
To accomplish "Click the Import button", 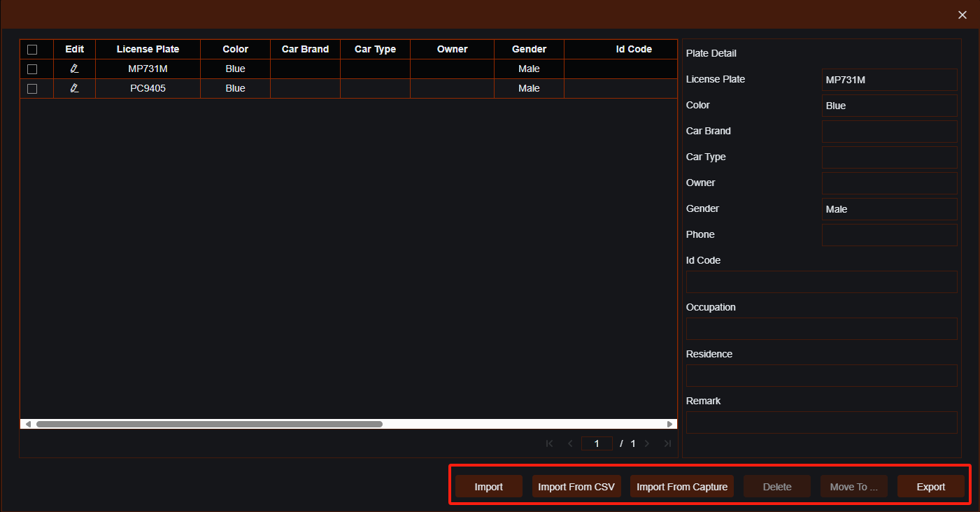I will click(489, 487).
